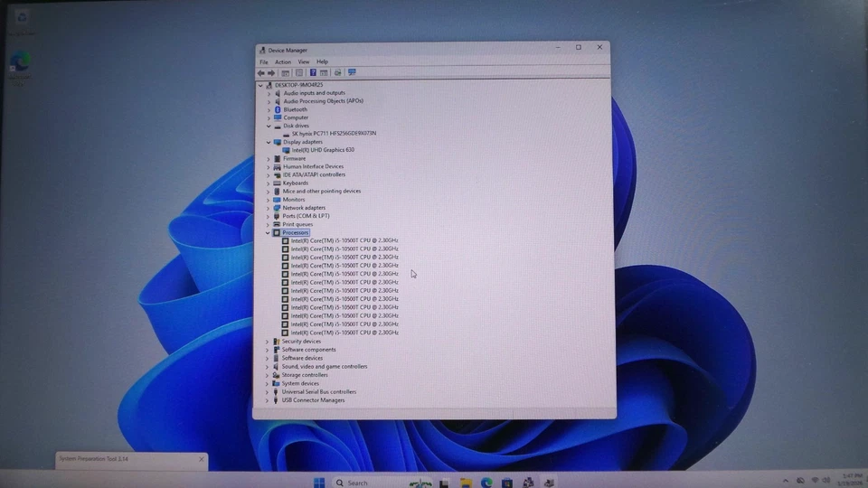Select the Firmware category

pos(294,158)
